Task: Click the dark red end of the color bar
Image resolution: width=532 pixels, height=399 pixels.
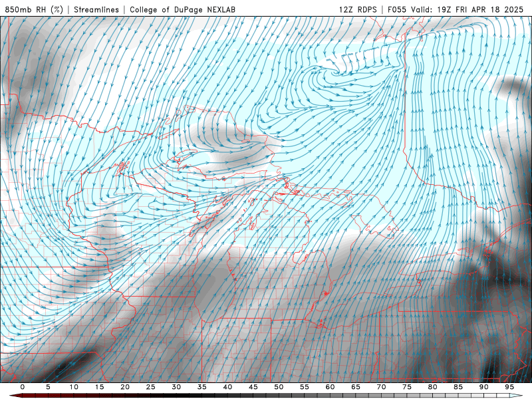Action: pyautogui.click(x=15, y=396)
